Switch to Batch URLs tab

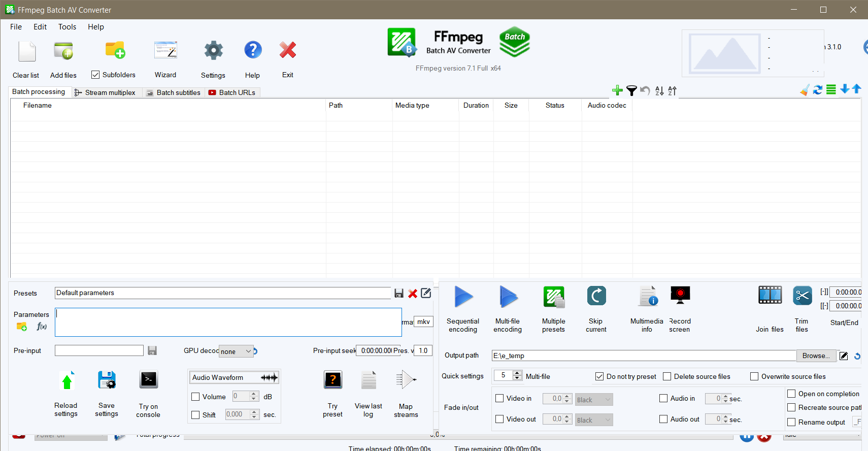pos(232,92)
